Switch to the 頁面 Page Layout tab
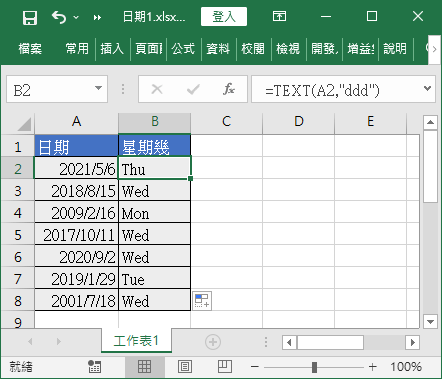 tap(149, 49)
